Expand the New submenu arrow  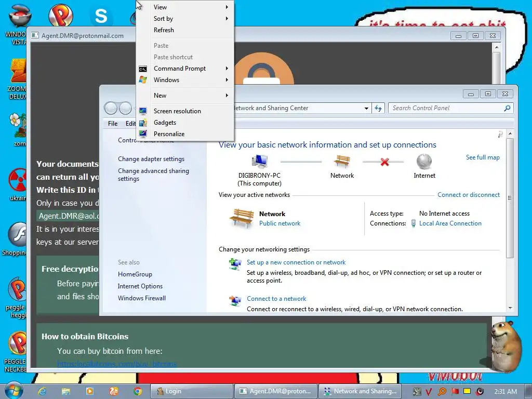coord(227,96)
